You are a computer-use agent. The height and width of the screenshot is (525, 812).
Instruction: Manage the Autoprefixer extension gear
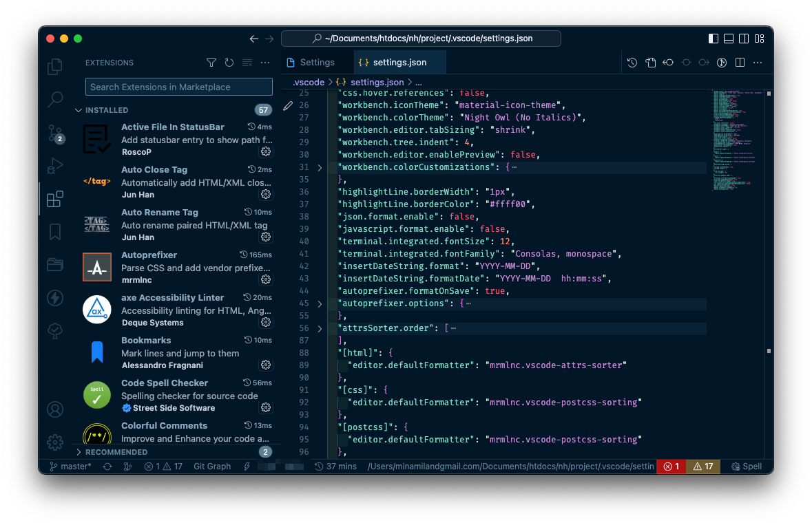point(266,279)
